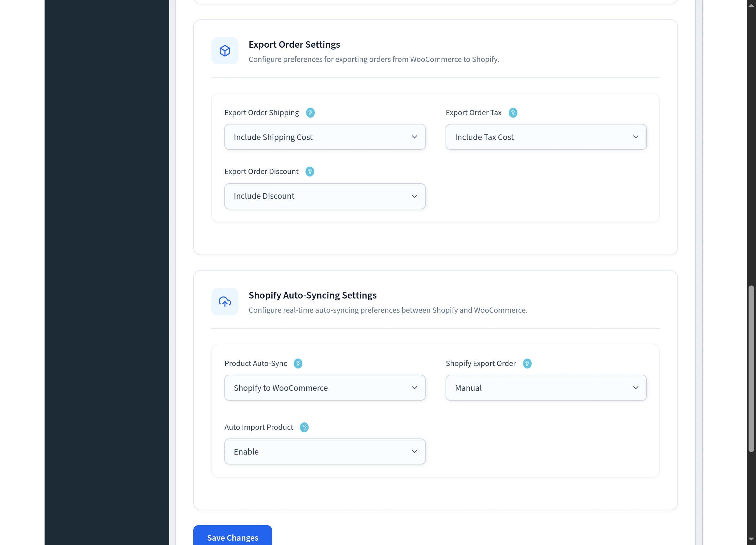Click the Export Order Shipping label

pos(262,113)
